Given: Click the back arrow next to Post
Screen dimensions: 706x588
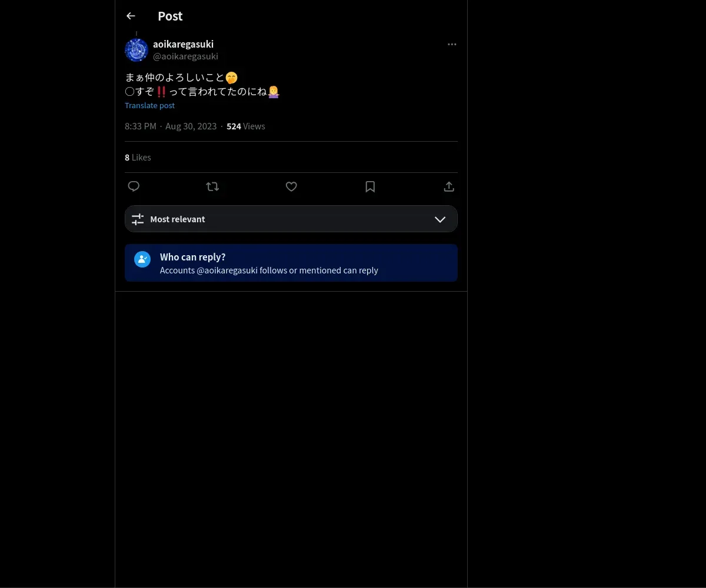Looking at the screenshot, I should click(131, 16).
